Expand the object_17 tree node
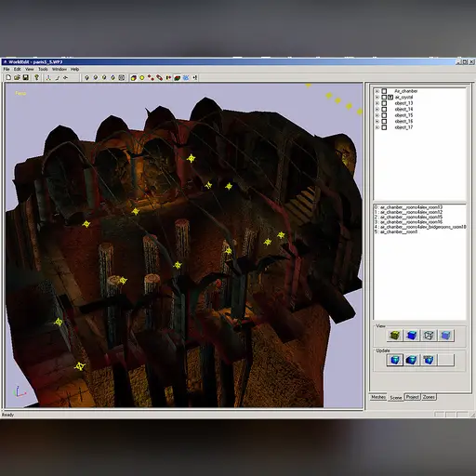This screenshot has width=476, height=476. point(377,127)
